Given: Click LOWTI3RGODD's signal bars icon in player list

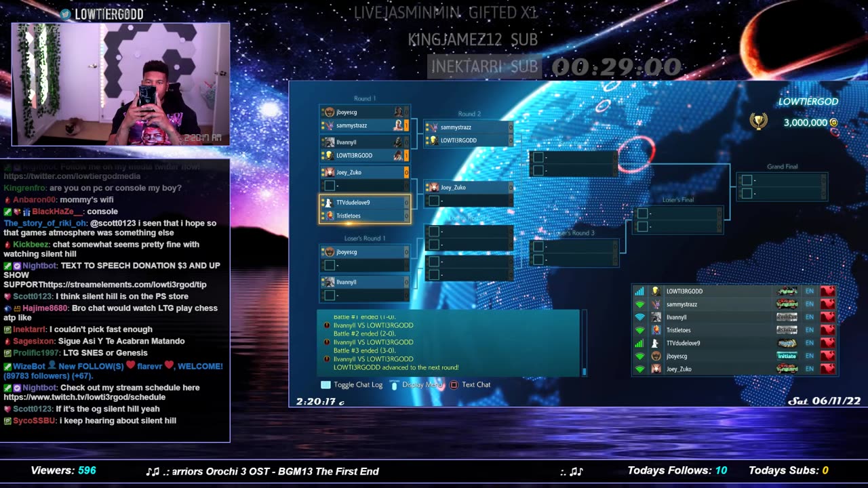Looking at the screenshot, I should coord(639,291).
